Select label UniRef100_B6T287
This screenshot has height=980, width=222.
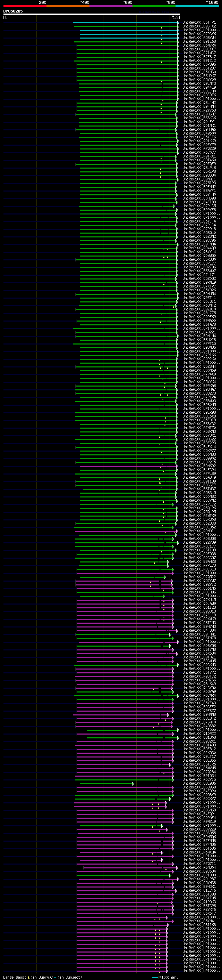[199, 68]
